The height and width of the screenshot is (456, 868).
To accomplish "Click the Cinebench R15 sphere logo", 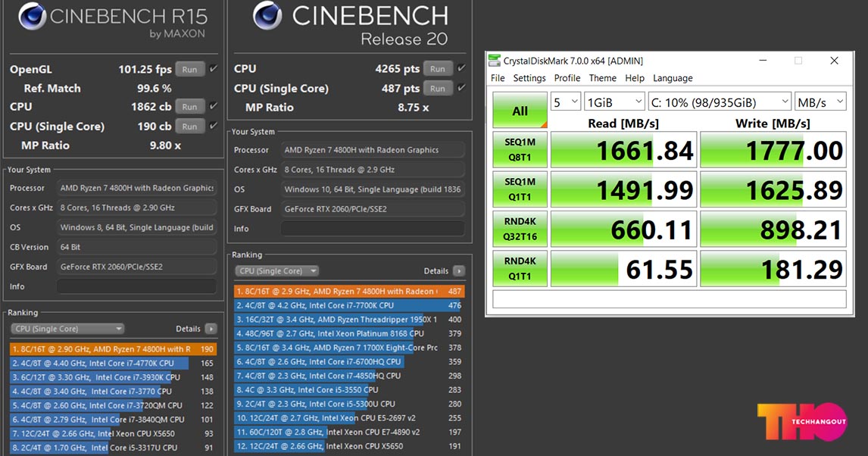I will 32,15.
